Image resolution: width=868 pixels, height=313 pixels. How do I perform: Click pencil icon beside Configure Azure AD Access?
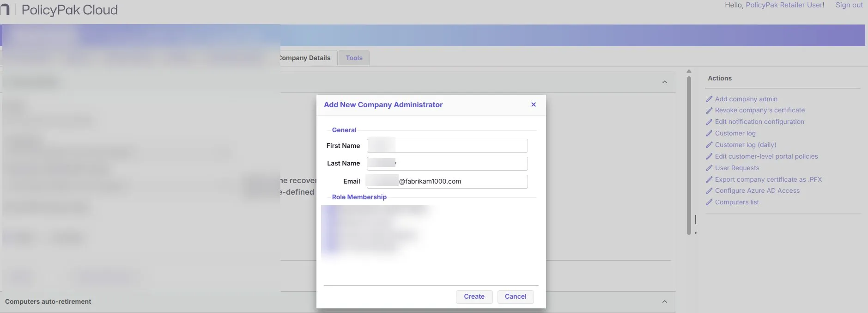click(709, 191)
